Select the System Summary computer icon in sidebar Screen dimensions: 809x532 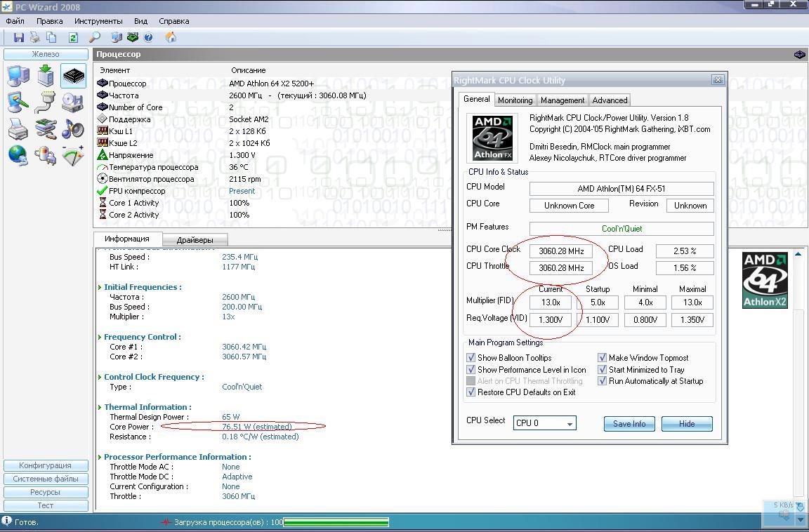tap(18, 76)
